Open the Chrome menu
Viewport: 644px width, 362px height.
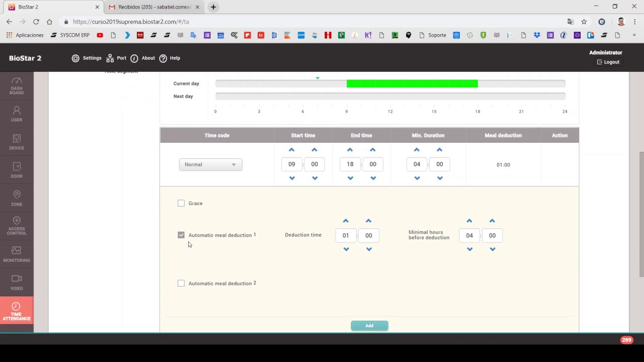click(635, 22)
